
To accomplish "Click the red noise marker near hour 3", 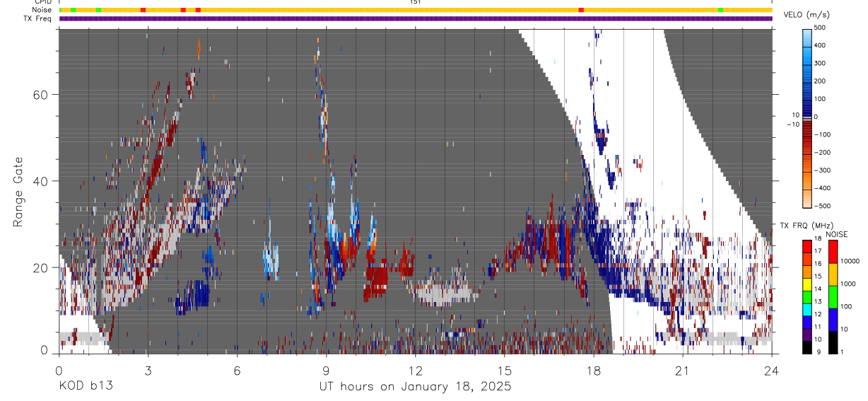I will (x=143, y=10).
